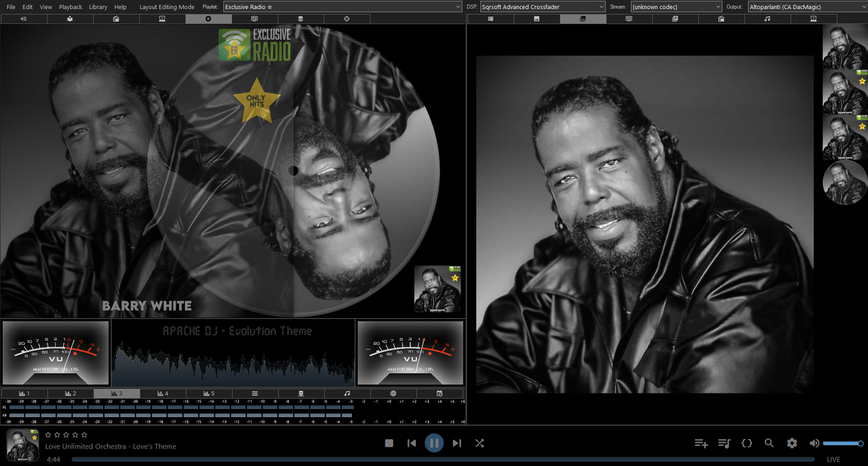Switch to visualizer tab 4

coord(162,393)
